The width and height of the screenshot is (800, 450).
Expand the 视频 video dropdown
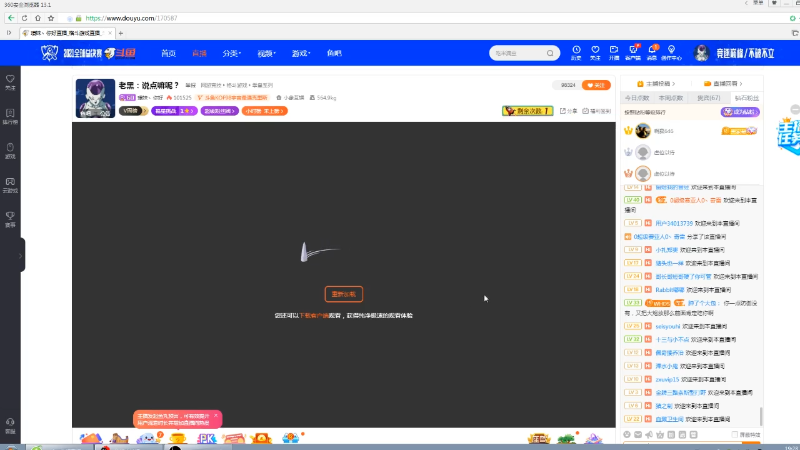pyautogui.click(x=266, y=53)
